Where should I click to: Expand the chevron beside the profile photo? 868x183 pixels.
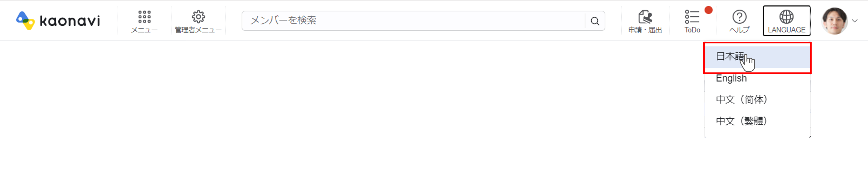pos(855,21)
